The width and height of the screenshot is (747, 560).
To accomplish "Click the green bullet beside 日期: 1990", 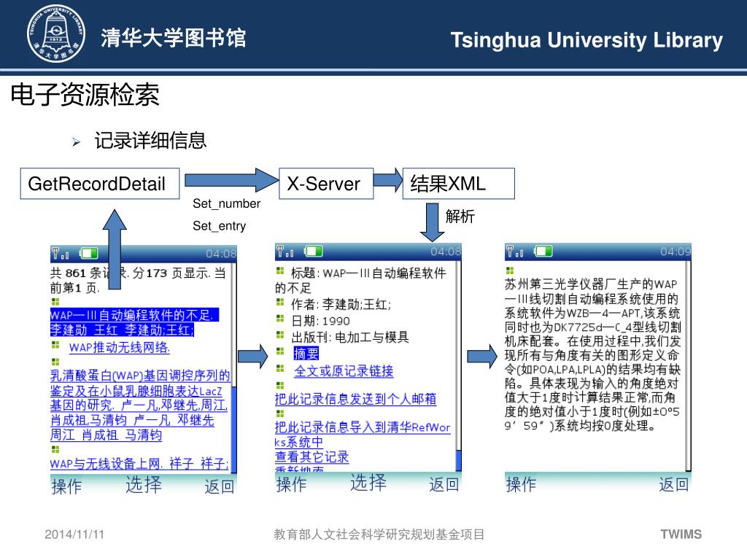I will pyautogui.click(x=280, y=319).
